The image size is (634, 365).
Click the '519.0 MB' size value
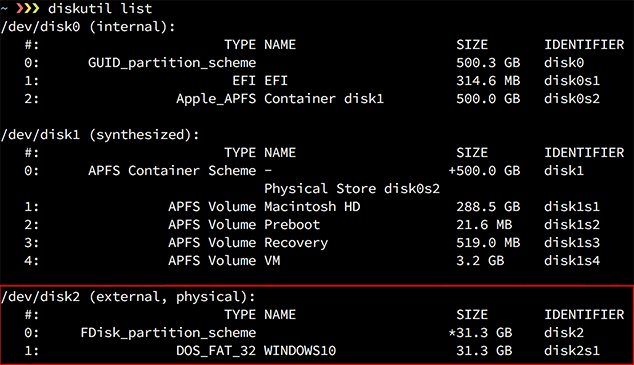488,243
